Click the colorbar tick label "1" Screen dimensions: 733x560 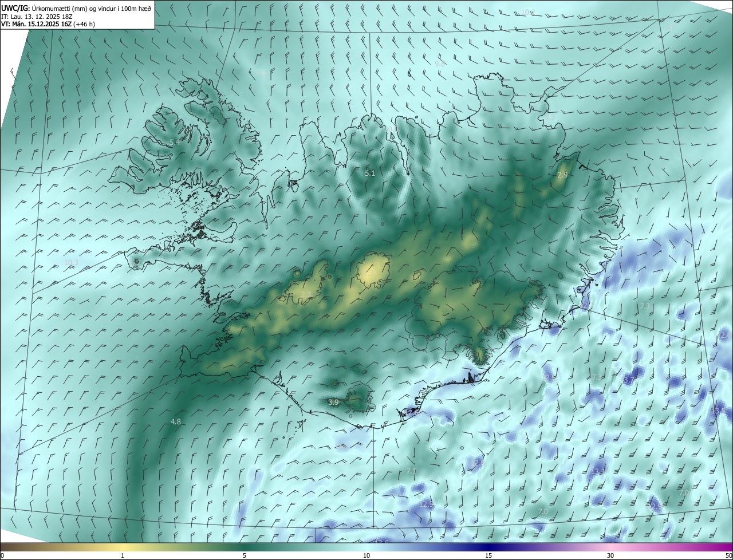coord(123,555)
